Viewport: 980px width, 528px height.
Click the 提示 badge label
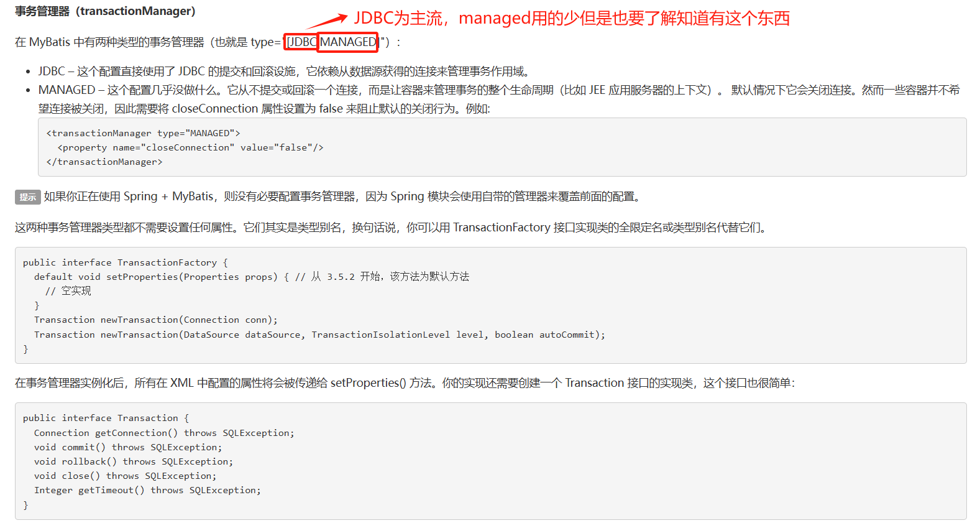28,197
